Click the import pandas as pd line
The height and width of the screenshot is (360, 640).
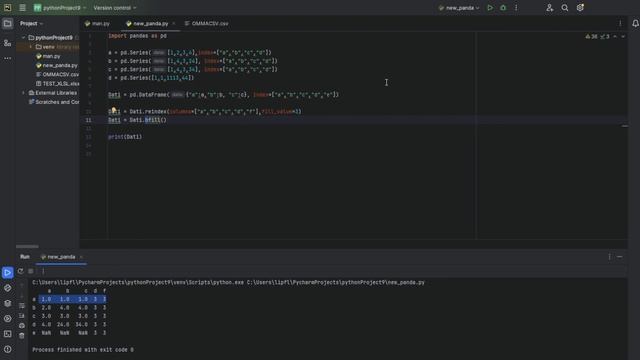[137, 36]
